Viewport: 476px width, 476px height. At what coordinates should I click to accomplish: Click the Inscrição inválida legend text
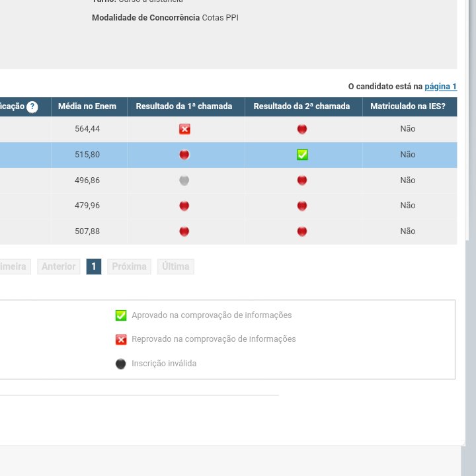(x=164, y=364)
